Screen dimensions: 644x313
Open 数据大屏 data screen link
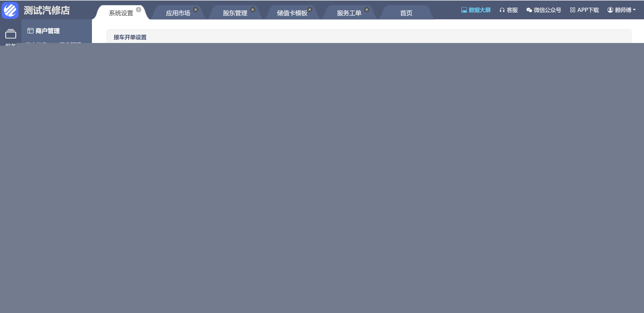pos(476,10)
